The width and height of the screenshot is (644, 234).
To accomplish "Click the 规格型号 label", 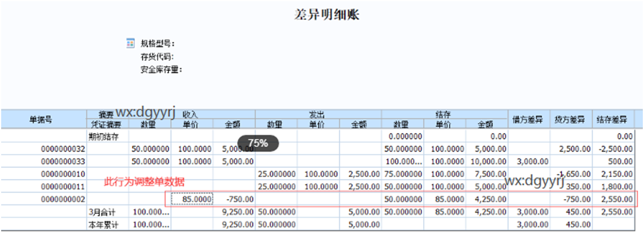I will point(158,44).
